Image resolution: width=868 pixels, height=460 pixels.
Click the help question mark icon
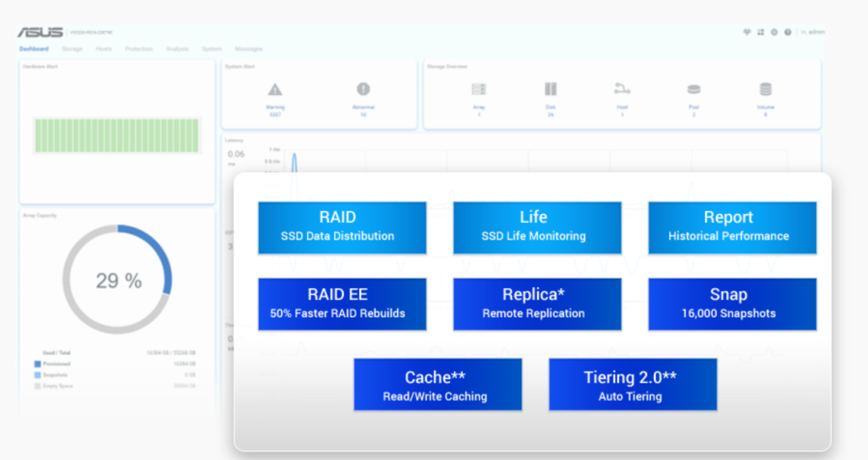[788, 32]
